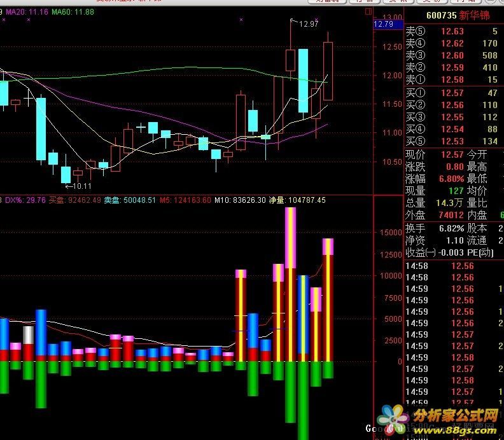Click the 10.11 low price annotation

(82, 186)
